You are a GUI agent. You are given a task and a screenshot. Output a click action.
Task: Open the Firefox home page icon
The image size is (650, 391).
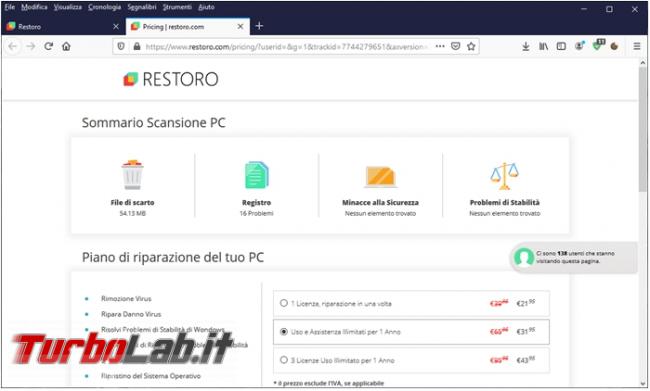click(66, 46)
